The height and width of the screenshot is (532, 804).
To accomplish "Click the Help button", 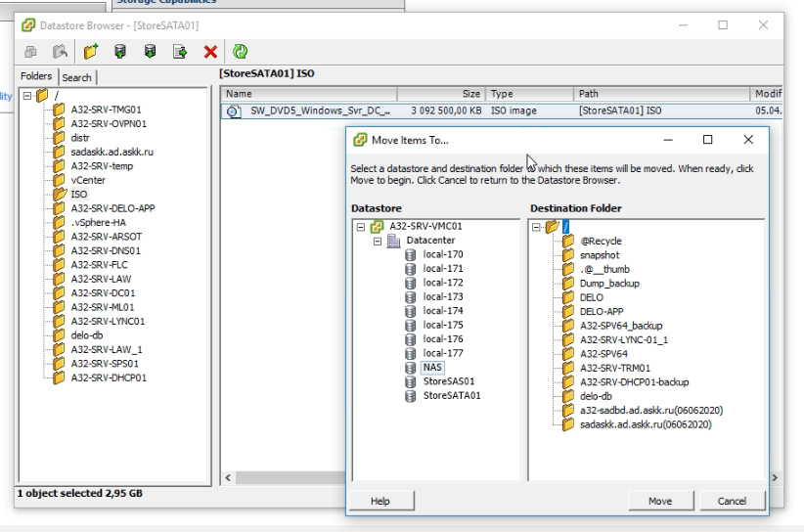I will coord(380,501).
